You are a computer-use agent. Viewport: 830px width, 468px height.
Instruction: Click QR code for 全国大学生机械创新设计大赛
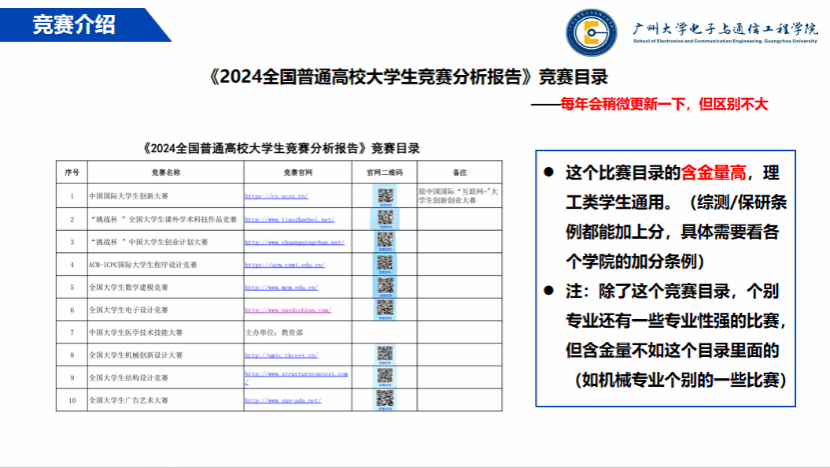385,354
